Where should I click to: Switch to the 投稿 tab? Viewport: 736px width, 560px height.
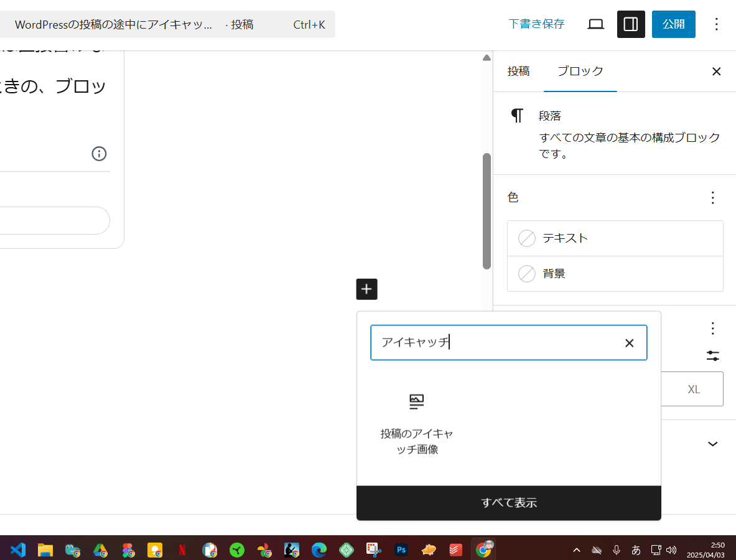pyautogui.click(x=518, y=72)
